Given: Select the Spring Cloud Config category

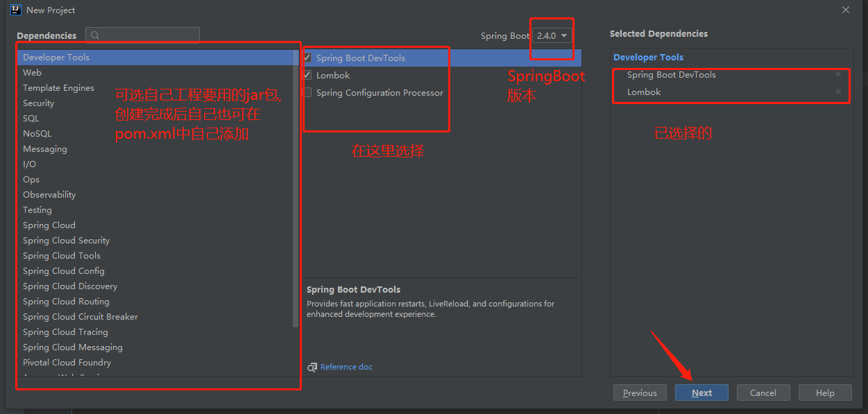Looking at the screenshot, I should 158,270.
